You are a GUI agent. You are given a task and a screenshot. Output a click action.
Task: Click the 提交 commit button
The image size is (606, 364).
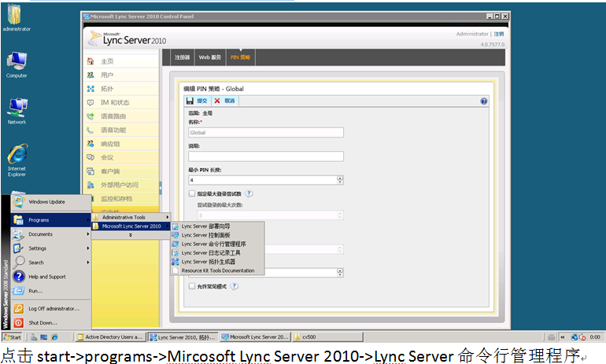point(198,101)
